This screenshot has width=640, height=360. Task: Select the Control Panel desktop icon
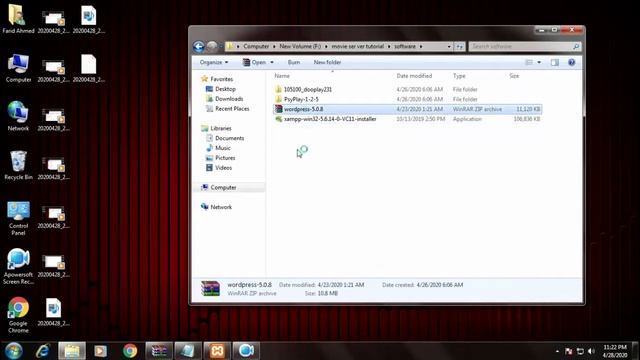click(18, 218)
